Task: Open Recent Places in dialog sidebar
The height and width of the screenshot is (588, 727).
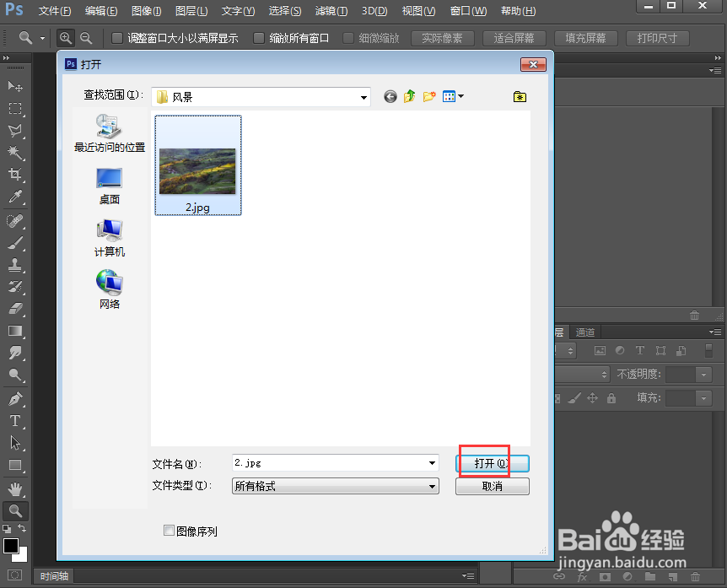Action: coord(110,133)
